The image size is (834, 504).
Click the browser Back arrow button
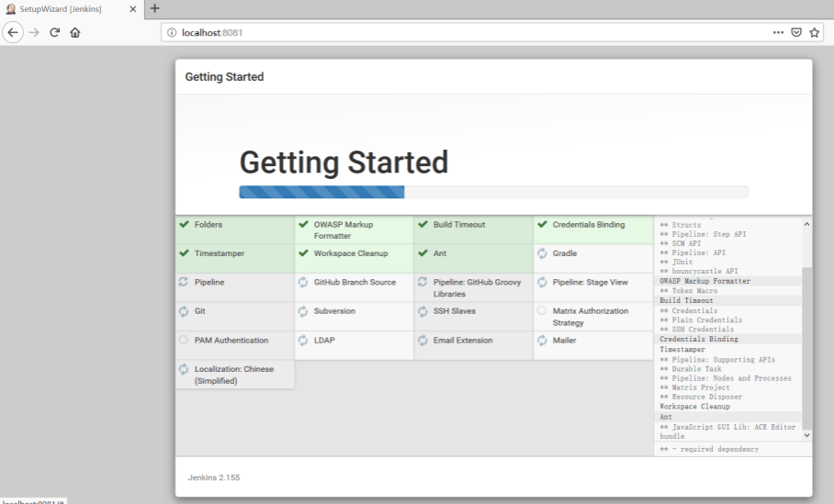click(x=13, y=32)
